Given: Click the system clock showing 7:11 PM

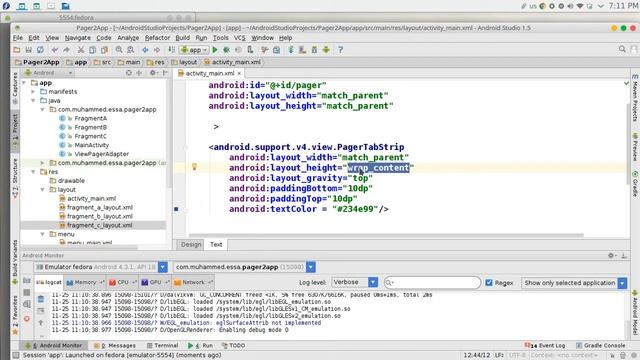Looking at the screenshot, I should [x=623, y=6].
